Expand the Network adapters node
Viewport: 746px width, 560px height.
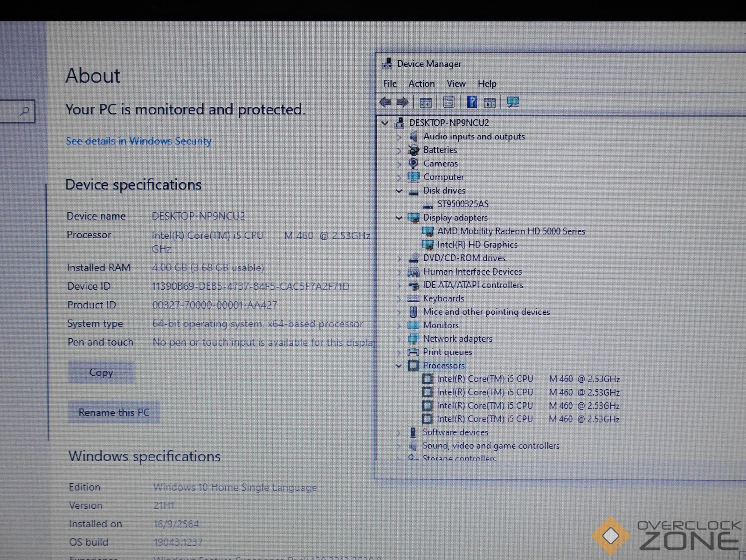pos(399,339)
